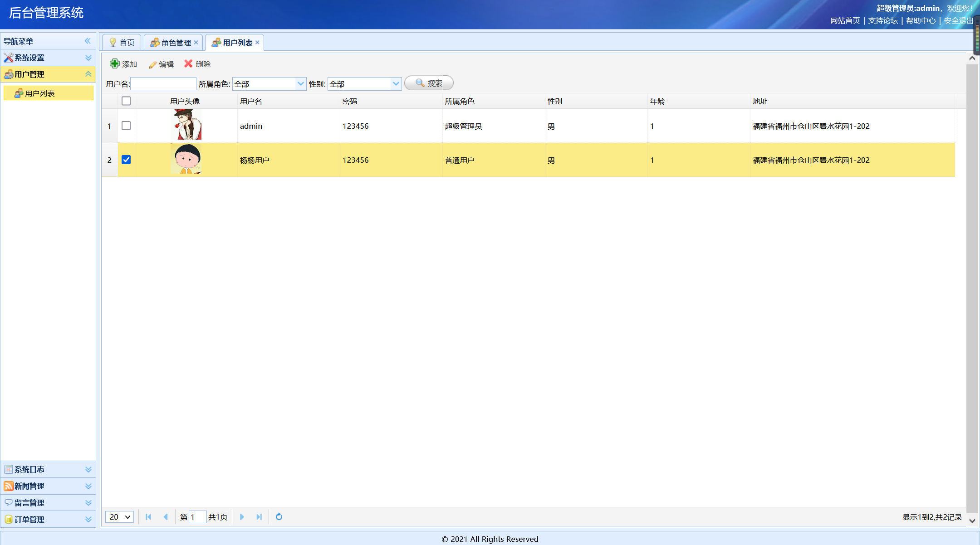The height and width of the screenshot is (545, 980).
Task: Click the 用户名 search input field
Action: [x=163, y=83]
